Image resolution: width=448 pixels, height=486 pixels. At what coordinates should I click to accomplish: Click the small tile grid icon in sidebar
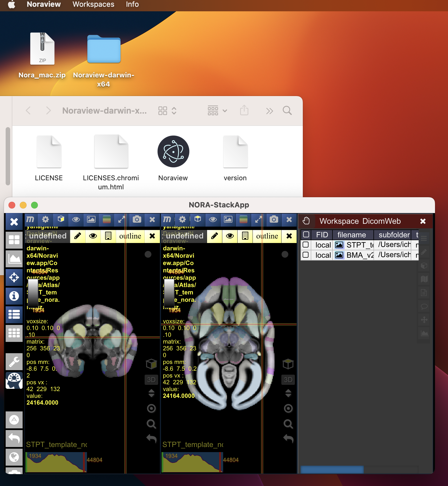click(14, 333)
